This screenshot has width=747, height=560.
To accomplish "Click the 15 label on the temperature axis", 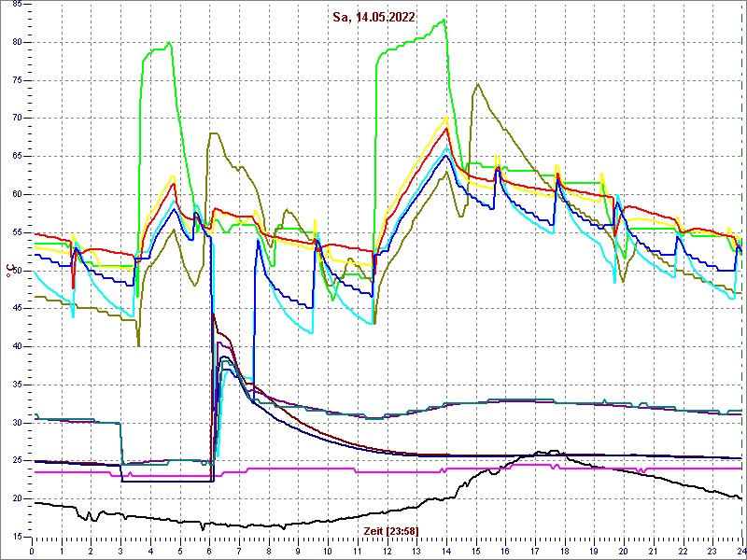I will (16, 537).
